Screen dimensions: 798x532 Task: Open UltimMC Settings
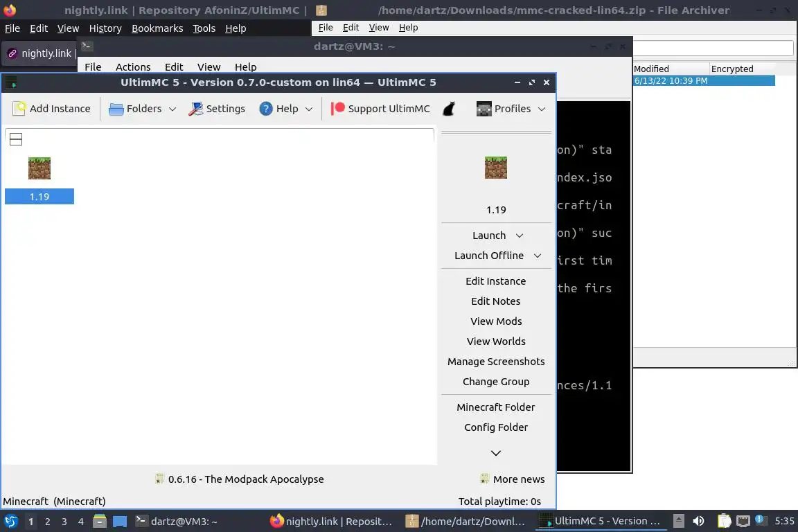pos(217,109)
